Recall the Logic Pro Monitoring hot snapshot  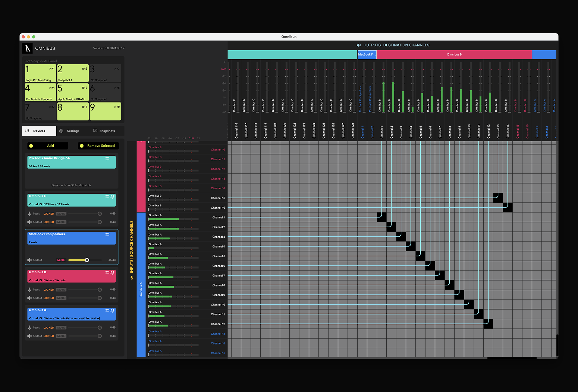point(40,73)
